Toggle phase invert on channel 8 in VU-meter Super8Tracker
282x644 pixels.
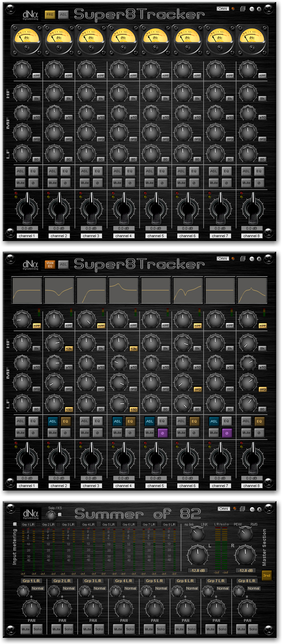pos(259,183)
